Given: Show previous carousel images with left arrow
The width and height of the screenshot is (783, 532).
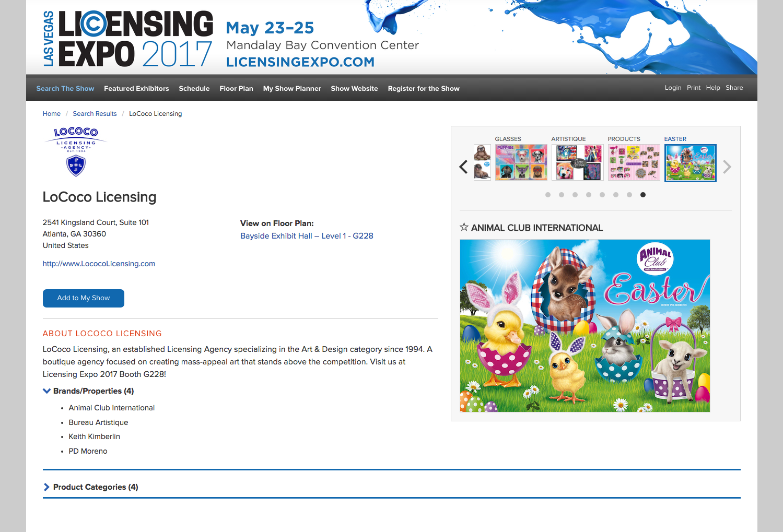Looking at the screenshot, I should coord(463,167).
